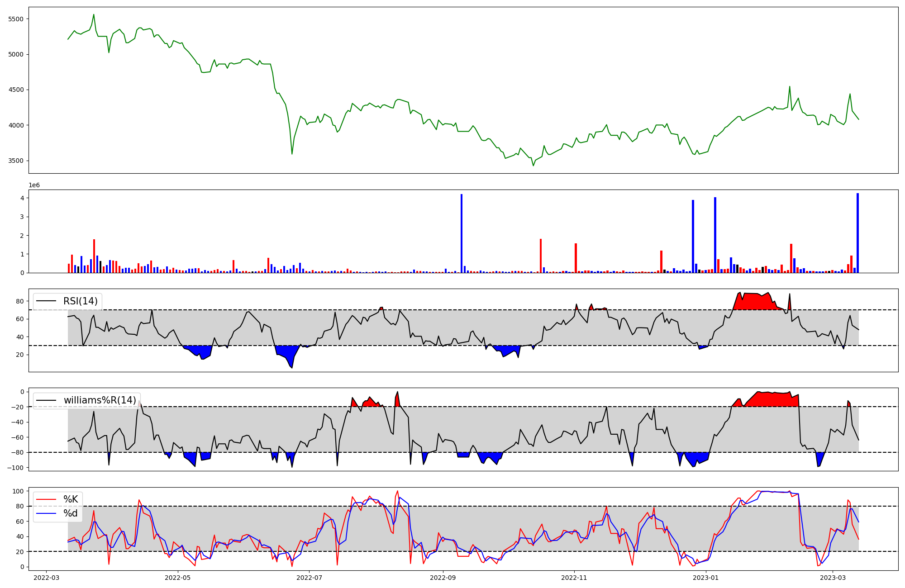Select the 2022-11 date axis label
The height and width of the screenshot is (588, 905).
point(575,578)
